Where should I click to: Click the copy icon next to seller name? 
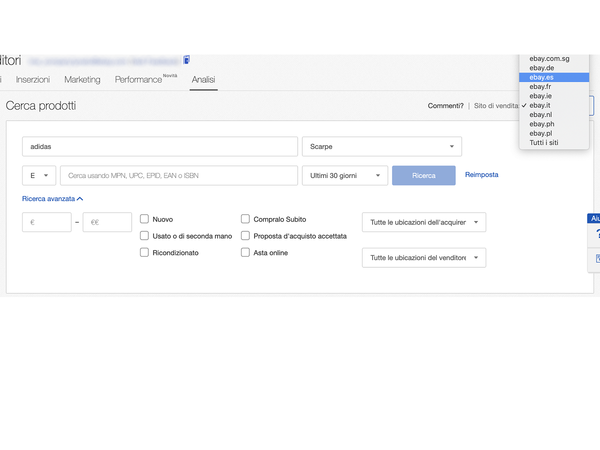[x=186, y=60]
